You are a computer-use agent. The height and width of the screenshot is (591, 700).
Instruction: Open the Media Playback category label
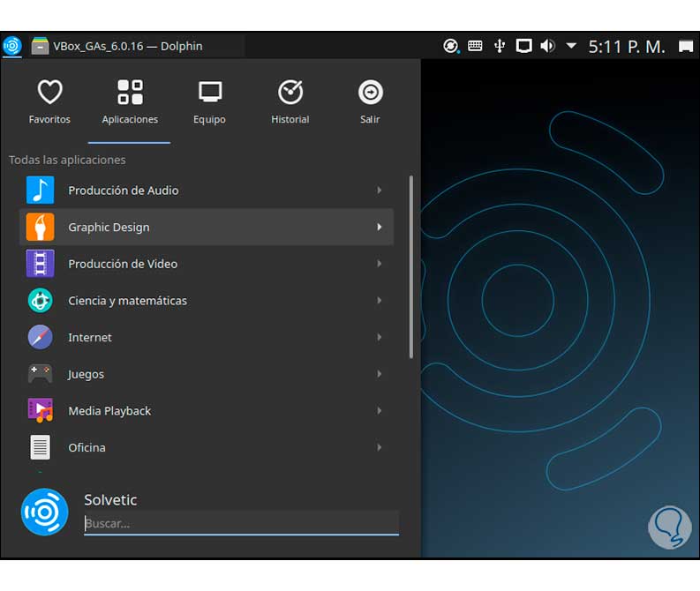tap(109, 411)
